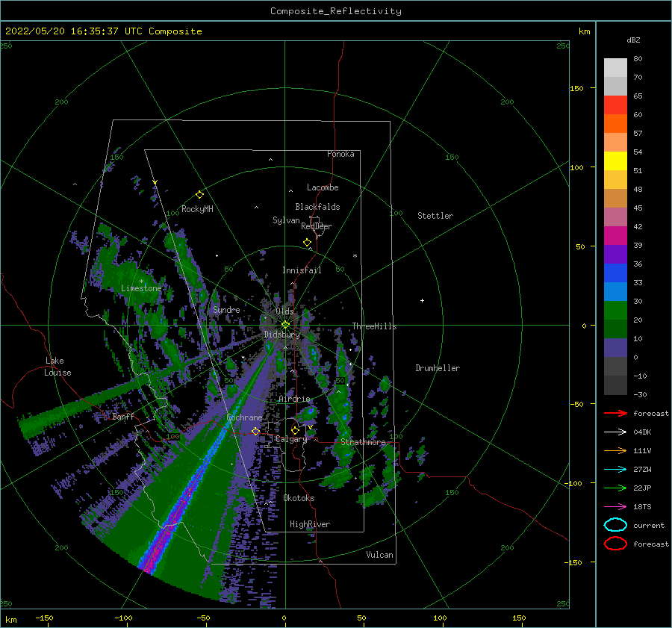
Task: Click the 18TS legend text
Action: coord(642,507)
